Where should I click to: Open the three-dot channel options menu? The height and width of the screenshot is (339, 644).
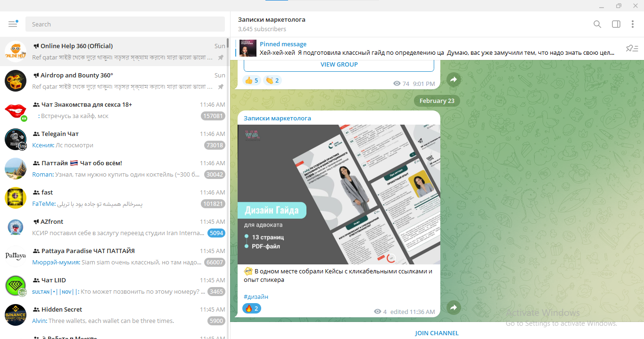pyautogui.click(x=633, y=24)
